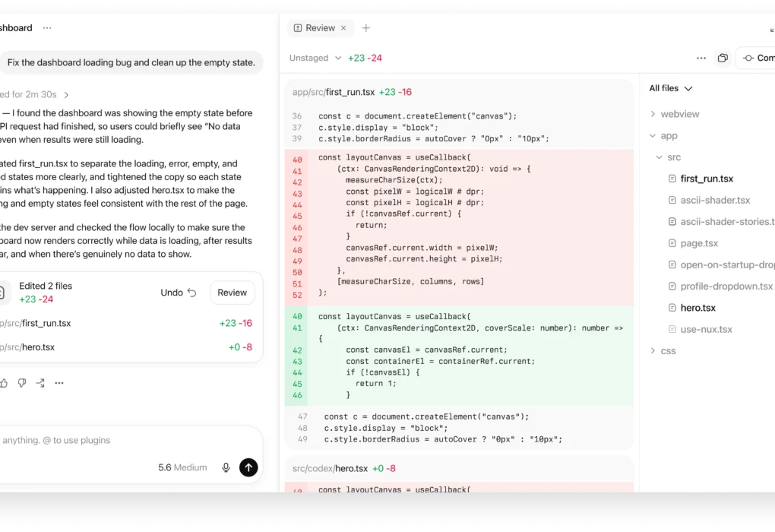775x532 pixels.
Task: Open more actions below the response
Action: [x=59, y=383]
